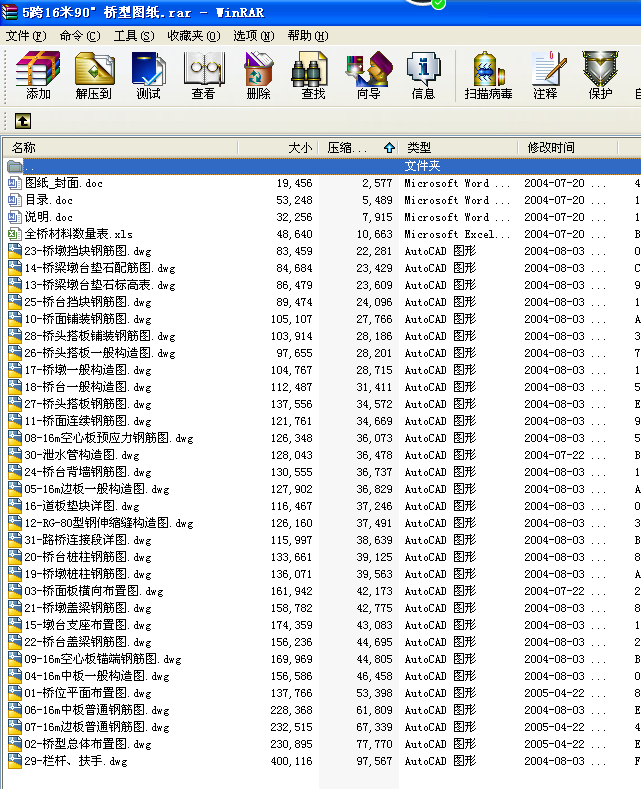Image resolution: width=641 pixels, height=789 pixels.
Task: Select file 27-桥头搭板钢筋图.dwg
Action: pos(88,404)
